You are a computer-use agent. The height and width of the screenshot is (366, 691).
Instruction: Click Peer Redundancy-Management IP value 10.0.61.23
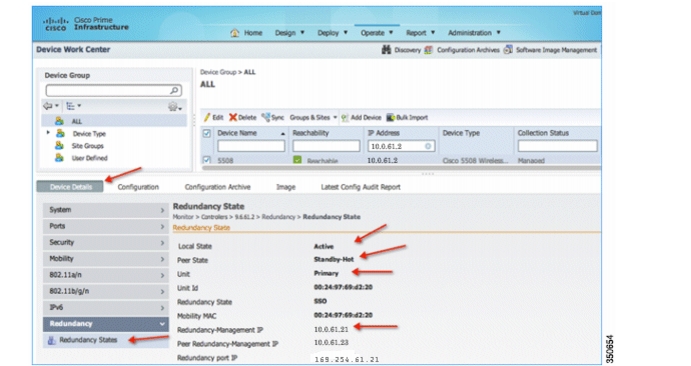(331, 342)
